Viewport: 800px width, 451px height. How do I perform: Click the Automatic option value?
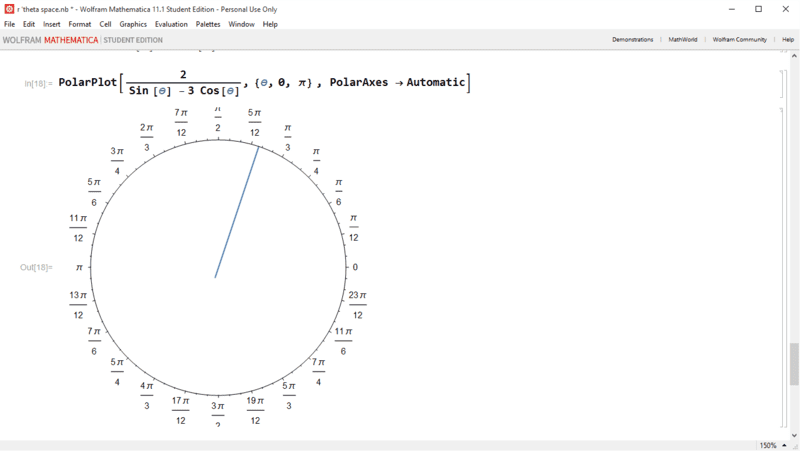coord(436,82)
